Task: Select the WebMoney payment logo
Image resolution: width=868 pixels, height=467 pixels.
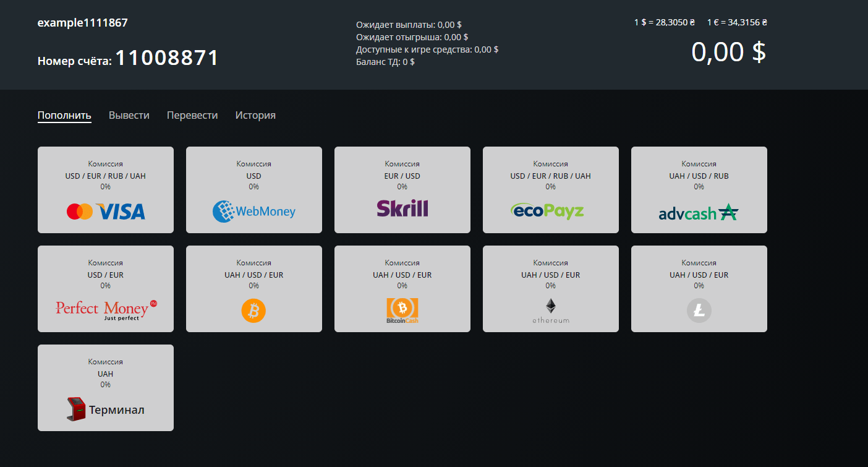Action: point(254,212)
